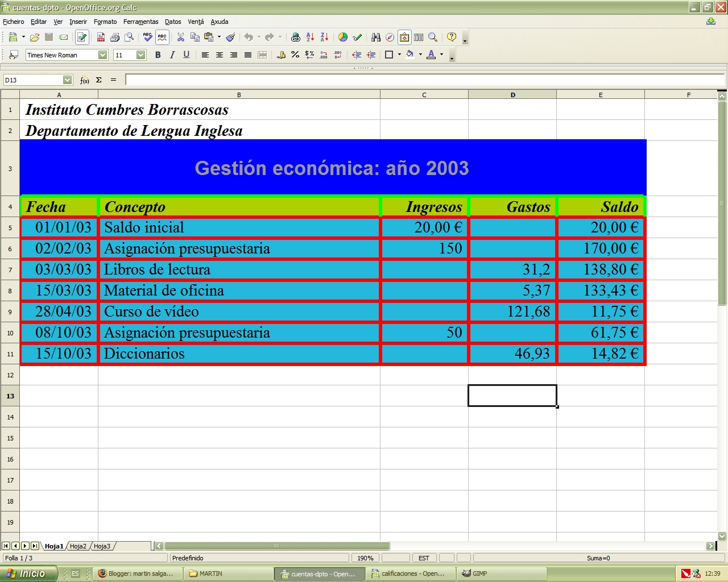
Task: Open Find & Replace
Action: coord(375,37)
